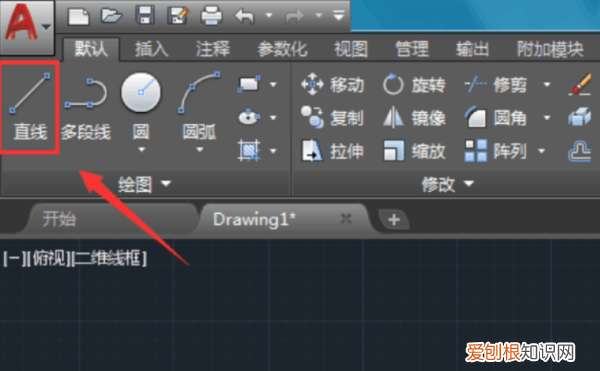Create a new drawing from the toolbar

(x=78, y=16)
